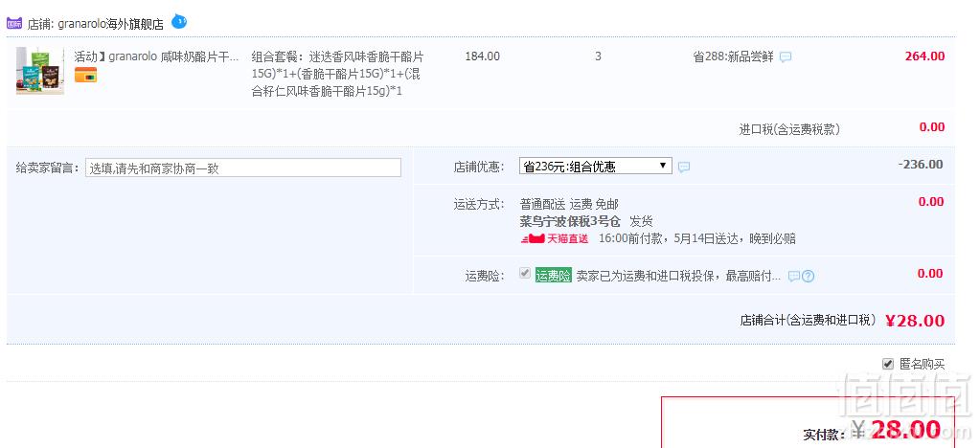Open comment bubble next to 省288:新品尝鲜
This screenshot has width=980, height=448.
point(786,56)
